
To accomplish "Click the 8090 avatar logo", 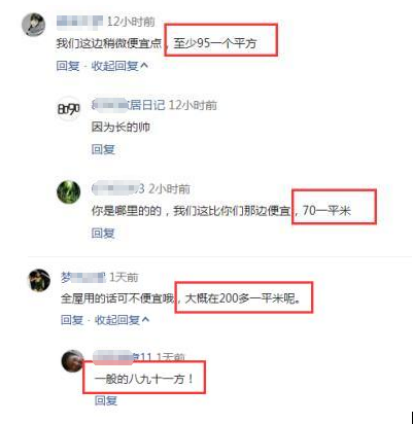I will click(x=69, y=109).
